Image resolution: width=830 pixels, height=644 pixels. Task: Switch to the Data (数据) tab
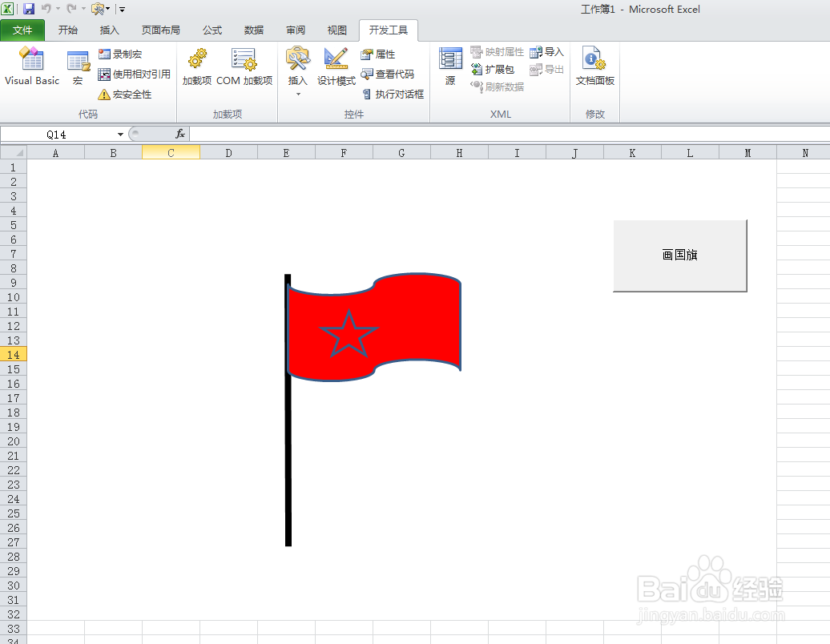253,30
